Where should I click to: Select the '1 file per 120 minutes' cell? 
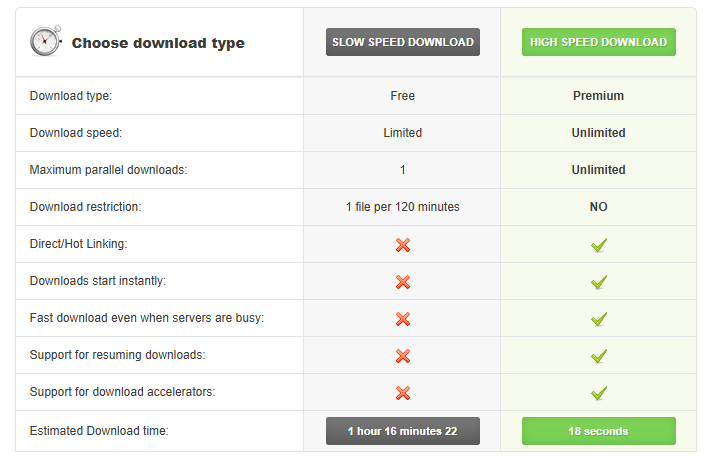pos(403,207)
